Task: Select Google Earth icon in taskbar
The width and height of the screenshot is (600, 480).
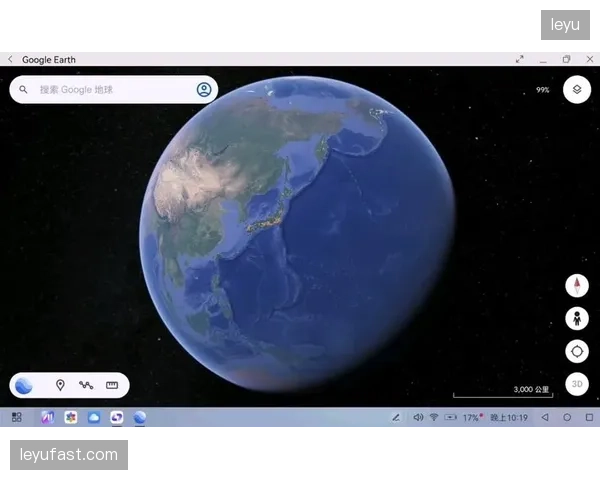Action: pos(140,417)
